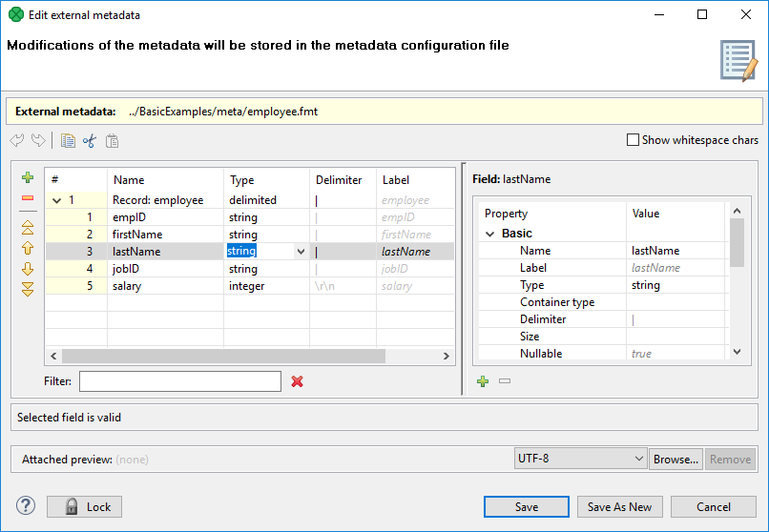Open the Type dropdown for lastName

click(301, 252)
